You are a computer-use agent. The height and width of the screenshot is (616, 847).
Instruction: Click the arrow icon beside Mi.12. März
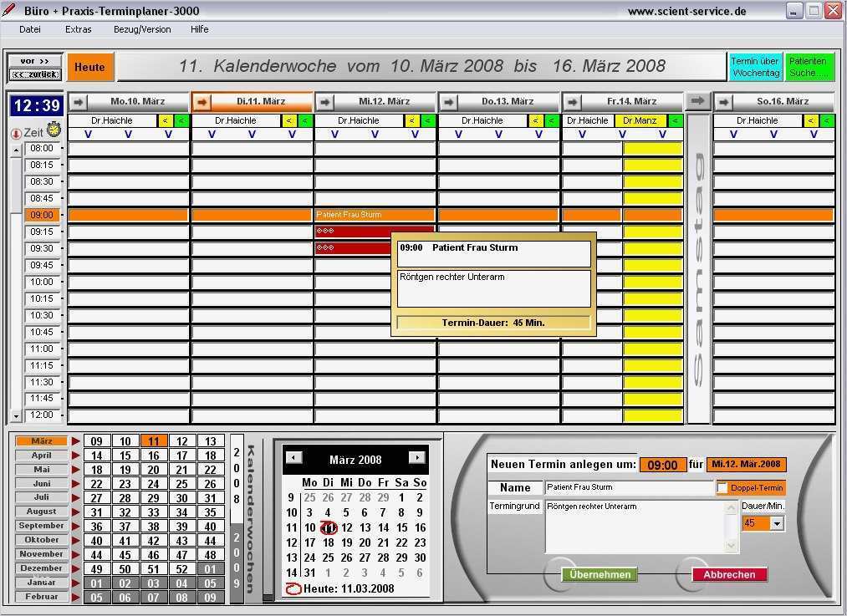(325, 101)
